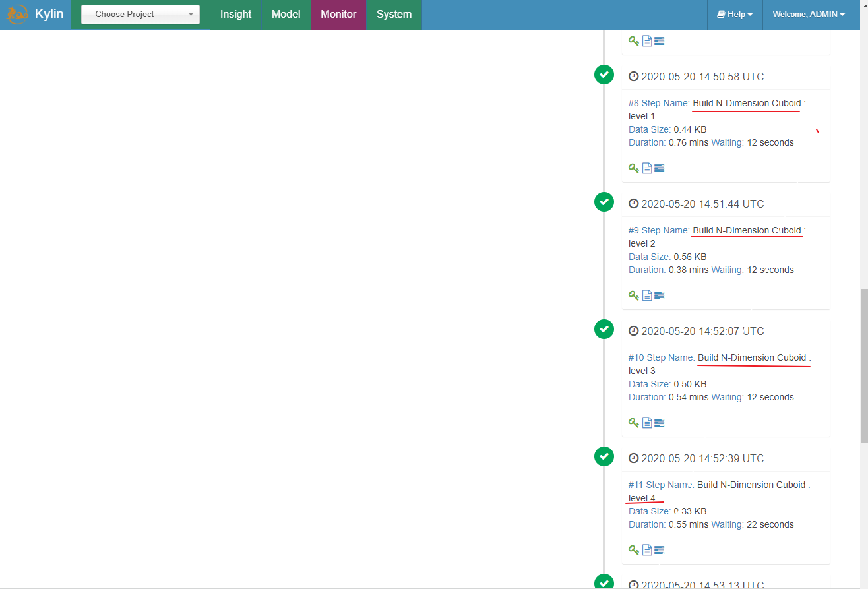Click data size value 0.56 KB
The height and width of the screenshot is (589, 868).
[690, 257]
